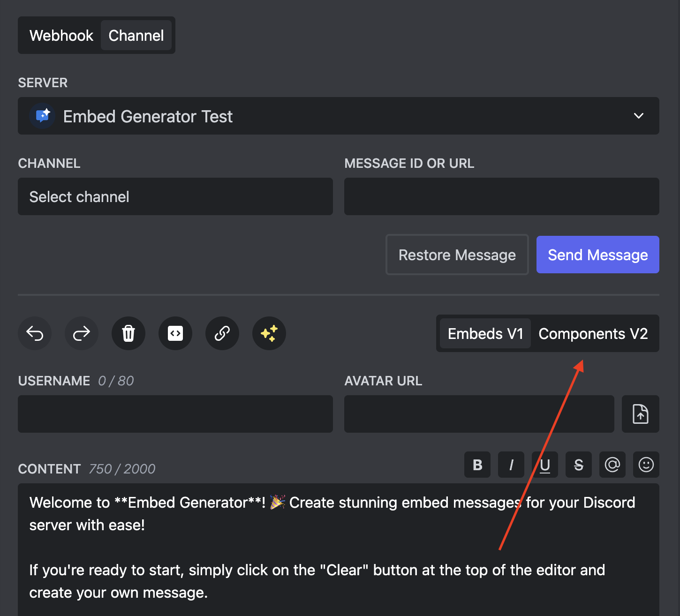Toggle strikethrough formatting
The image size is (680, 616).
click(579, 465)
